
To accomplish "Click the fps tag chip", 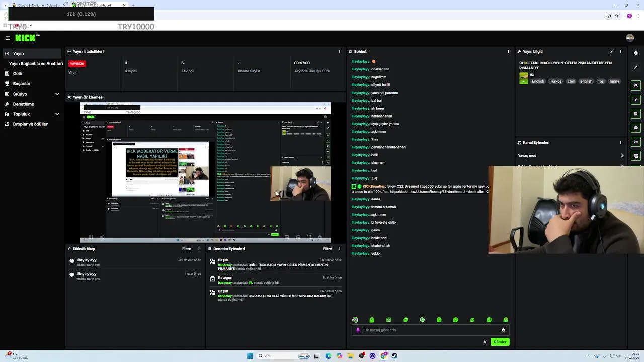I will [601, 81].
